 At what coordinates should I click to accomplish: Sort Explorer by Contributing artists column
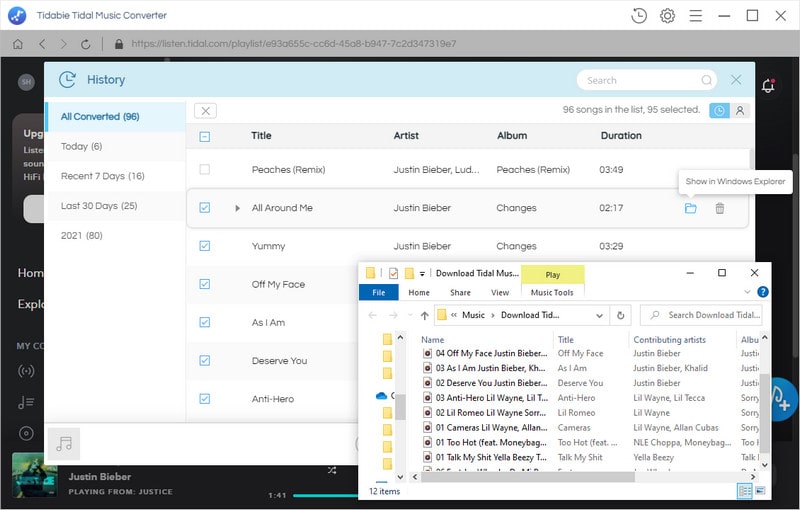669,340
